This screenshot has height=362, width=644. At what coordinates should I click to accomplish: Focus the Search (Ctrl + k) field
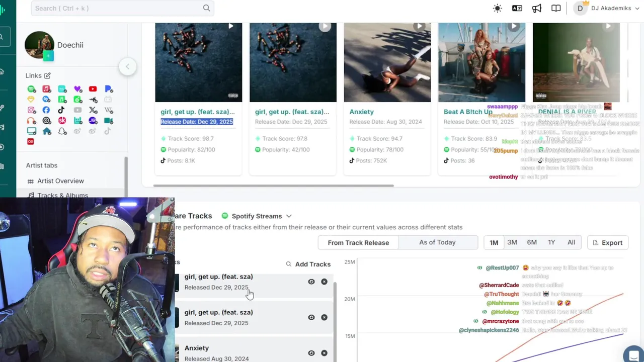122,8
